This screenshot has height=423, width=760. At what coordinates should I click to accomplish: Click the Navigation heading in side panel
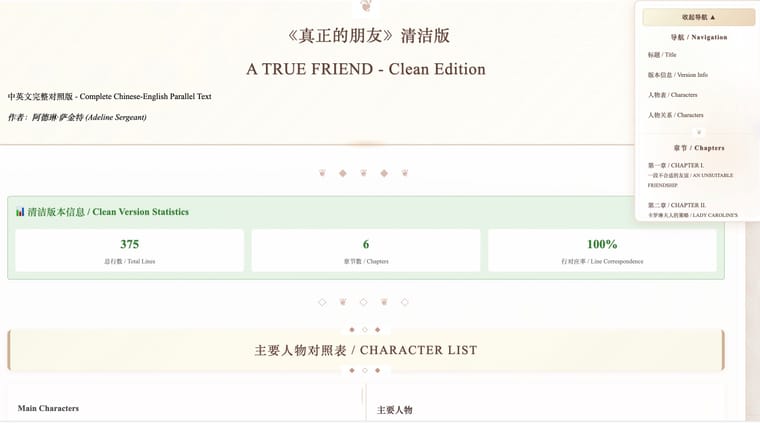point(699,37)
